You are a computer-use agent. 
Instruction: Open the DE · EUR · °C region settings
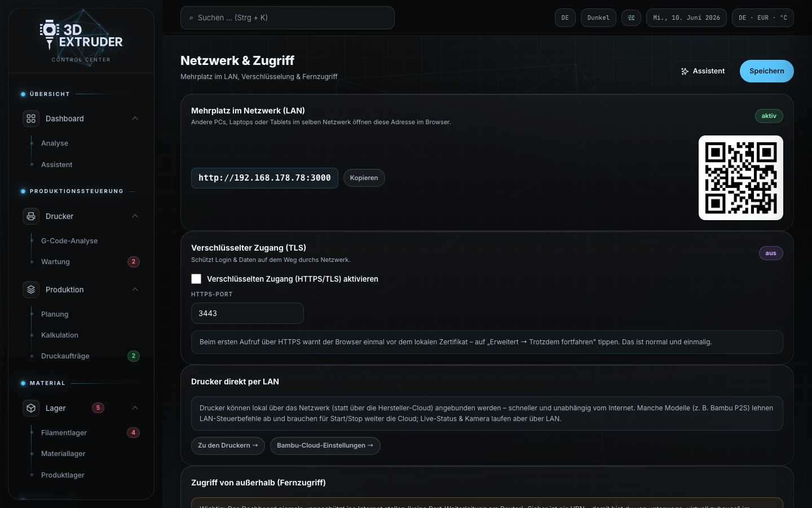(763, 18)
